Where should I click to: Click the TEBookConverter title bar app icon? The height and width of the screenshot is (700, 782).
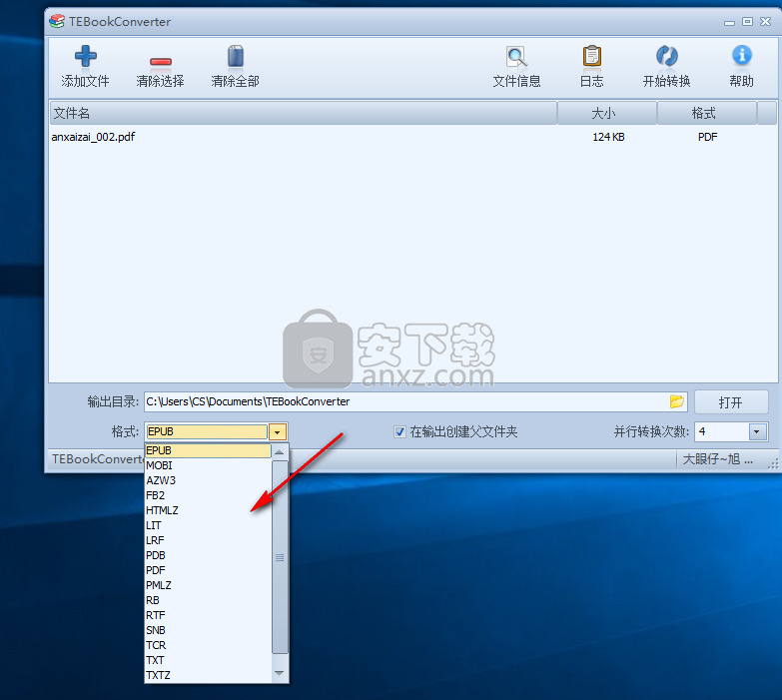pos(57,21)
